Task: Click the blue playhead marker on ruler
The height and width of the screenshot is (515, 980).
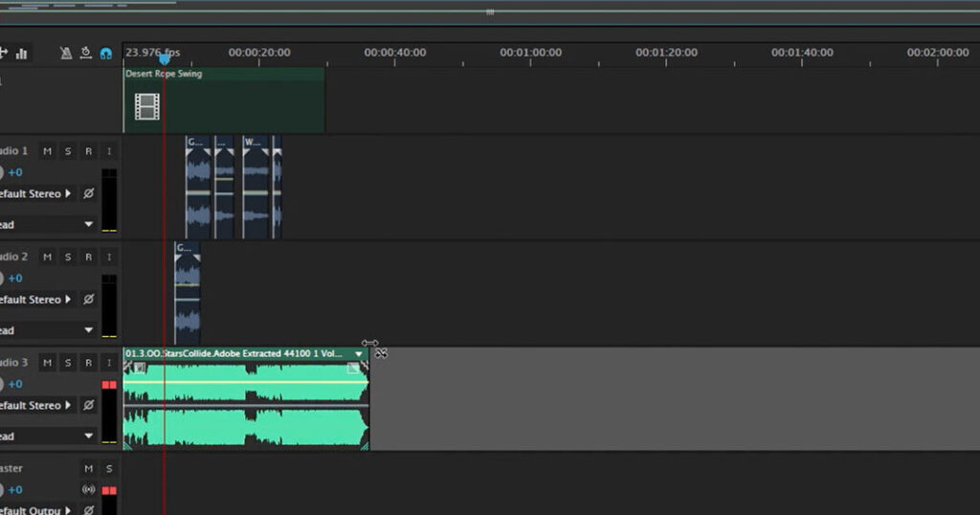Action: pyautogui.click(x=164, y=59)
